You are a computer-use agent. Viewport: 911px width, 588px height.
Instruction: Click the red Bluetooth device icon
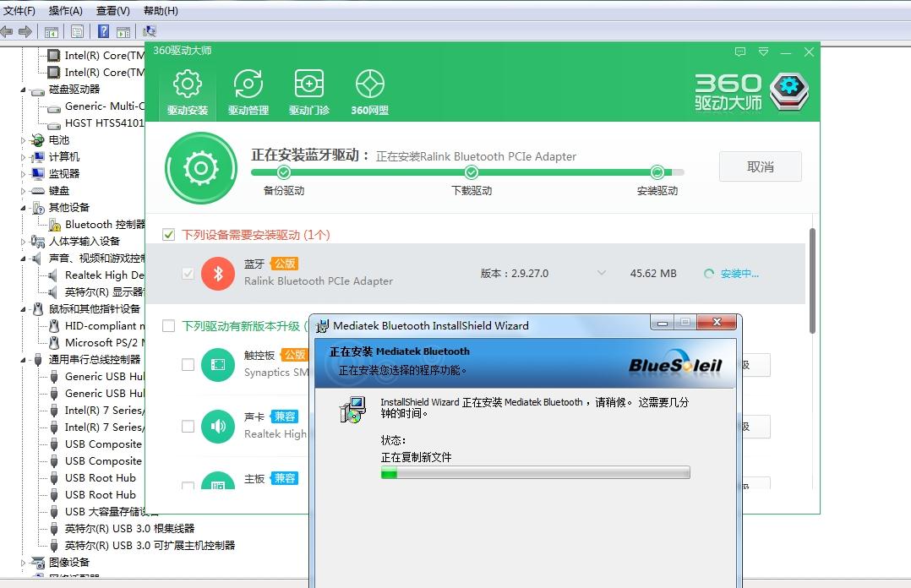tap(218, 274)
